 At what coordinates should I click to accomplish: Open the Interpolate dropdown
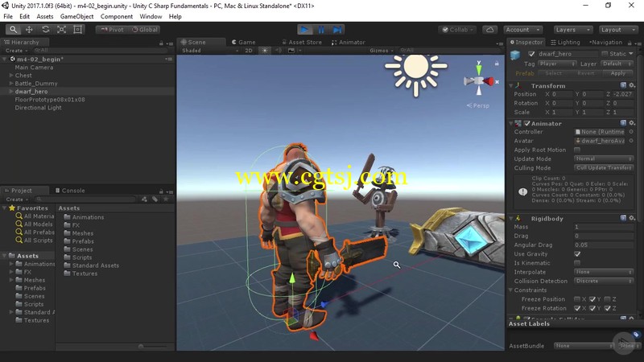point(603,272)
